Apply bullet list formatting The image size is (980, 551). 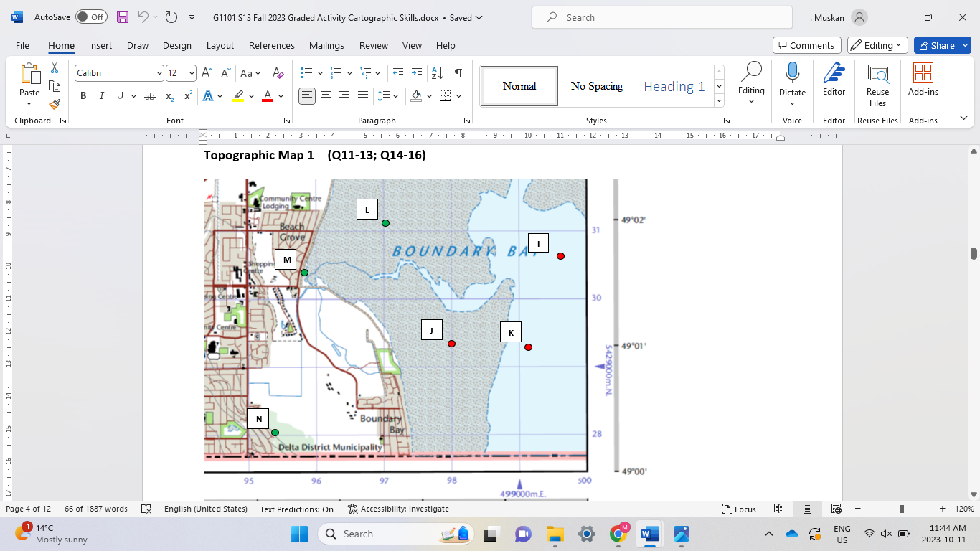click(x=306, y=73)
